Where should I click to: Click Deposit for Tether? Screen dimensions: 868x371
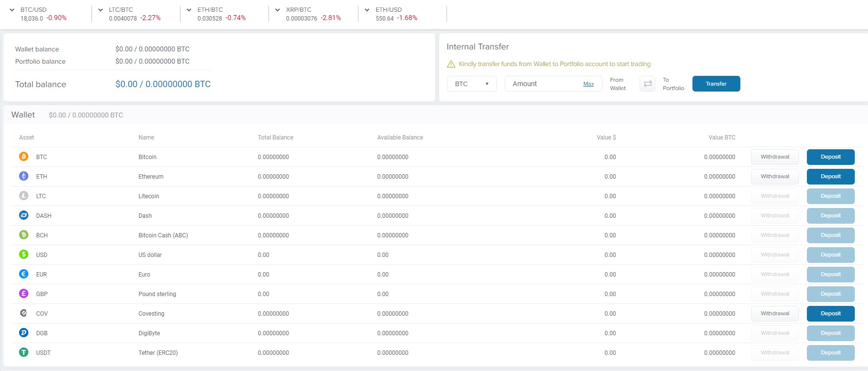tap(831, 352)
